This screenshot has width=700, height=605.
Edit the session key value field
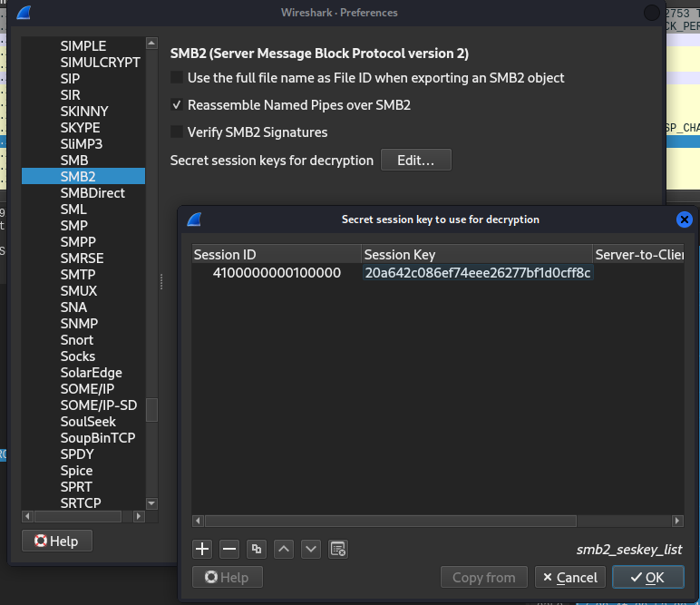click(x=478, y=273)
